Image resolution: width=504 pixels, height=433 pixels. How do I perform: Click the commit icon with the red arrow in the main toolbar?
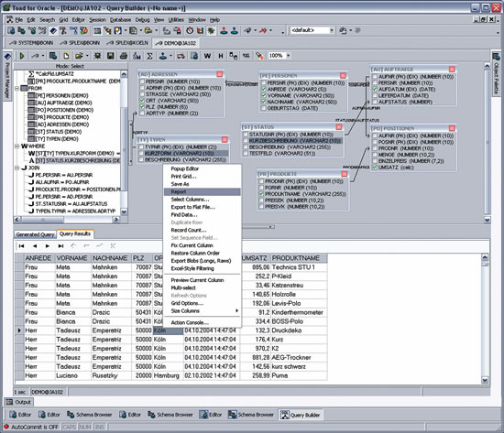pos(224,30)
